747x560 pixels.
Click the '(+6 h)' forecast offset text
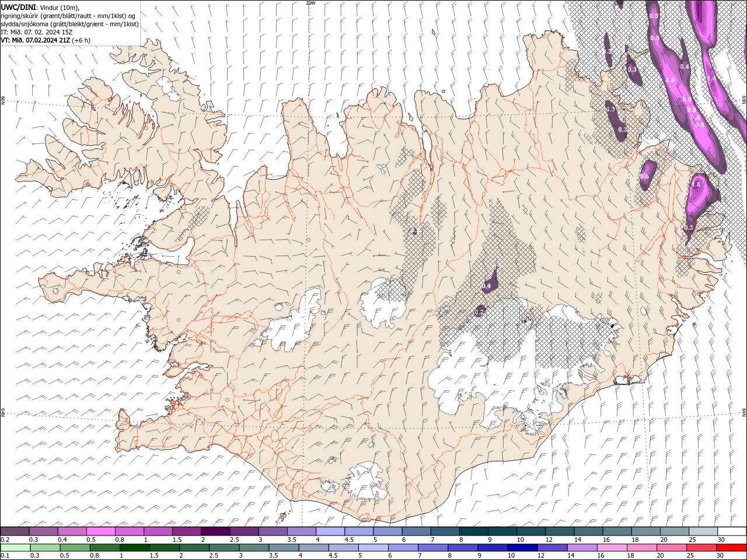coord(81,40)
